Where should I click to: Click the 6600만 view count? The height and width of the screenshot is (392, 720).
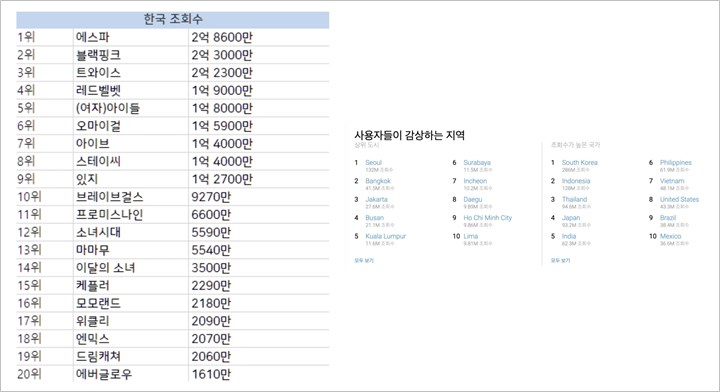coord(211,214)
